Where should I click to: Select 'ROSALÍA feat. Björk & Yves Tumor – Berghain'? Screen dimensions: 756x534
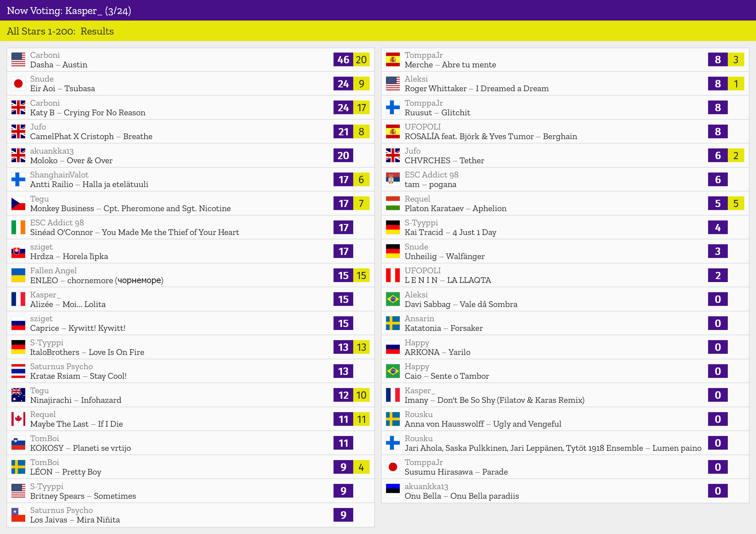pos(491,136)
